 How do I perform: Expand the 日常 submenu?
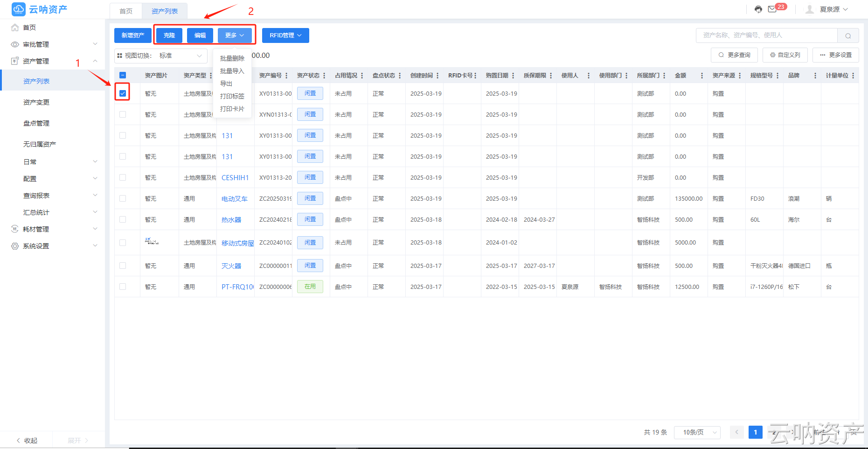pos(95,162)
